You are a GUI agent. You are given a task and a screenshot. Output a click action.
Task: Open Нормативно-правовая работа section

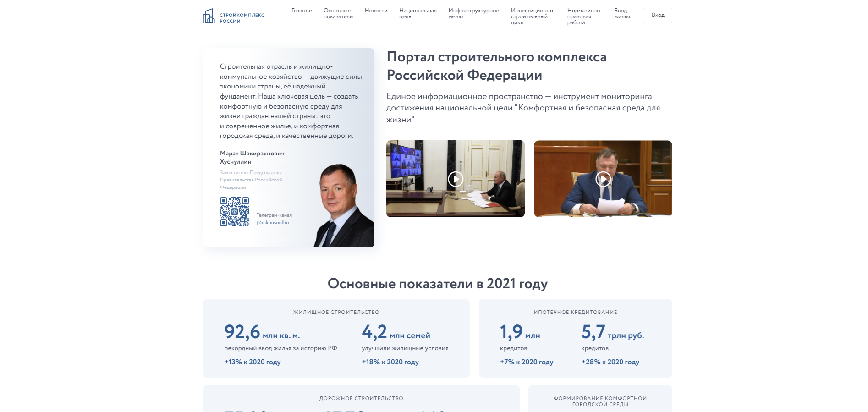point(584,16)
